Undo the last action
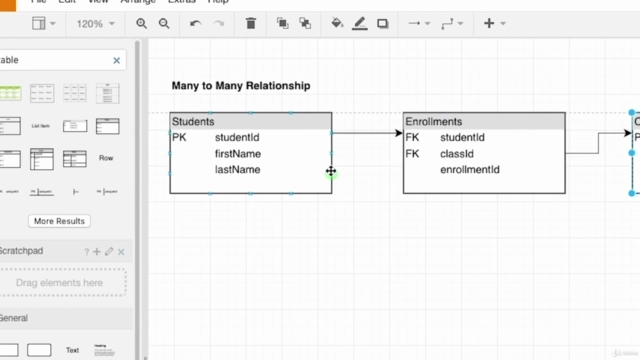Image resolution: width=640 pixels, height=360 pixels. coord(196,24)
